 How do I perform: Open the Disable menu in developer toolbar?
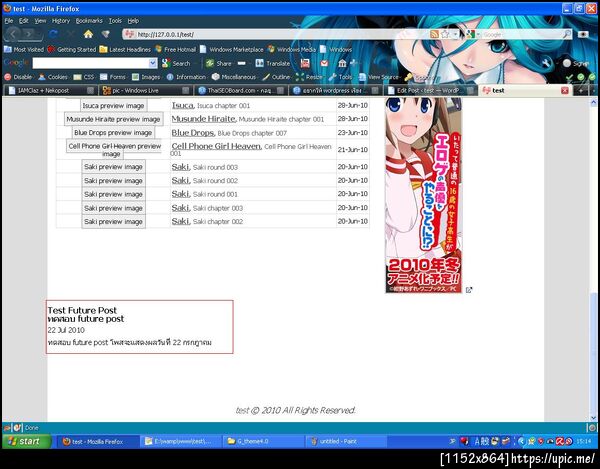pyautogui.click(x=18, y=77)
